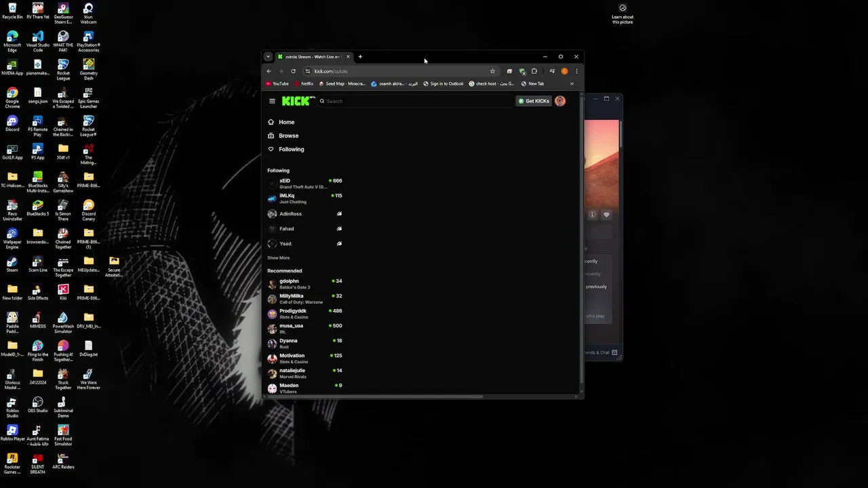868x488 pixels.
Task: Select the Epic Games Launcher icon
Action: coord(88,98)
